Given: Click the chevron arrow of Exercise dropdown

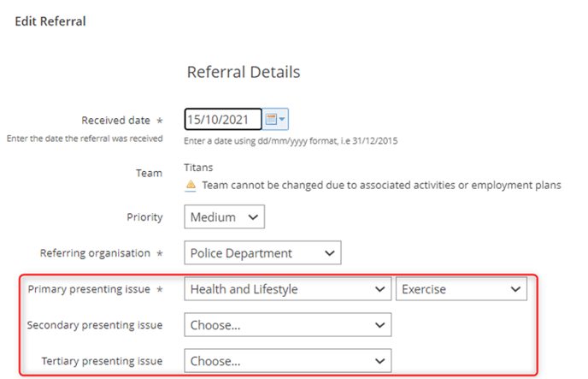Looking at the screenshot, I should coord(515,289).
